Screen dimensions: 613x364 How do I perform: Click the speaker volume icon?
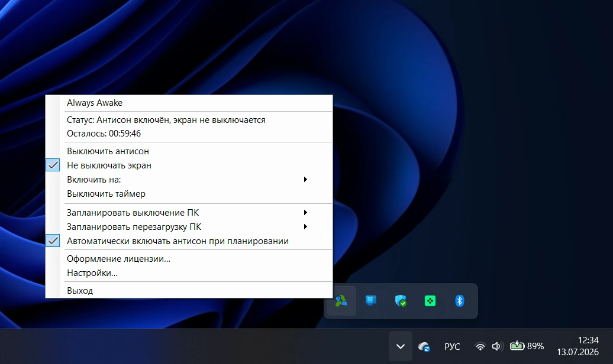pos(497,346)
